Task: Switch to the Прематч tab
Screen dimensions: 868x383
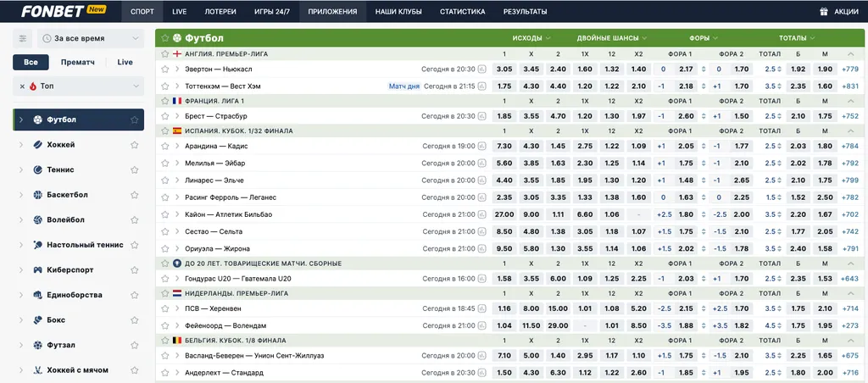Action: click(x=77, y=62)
